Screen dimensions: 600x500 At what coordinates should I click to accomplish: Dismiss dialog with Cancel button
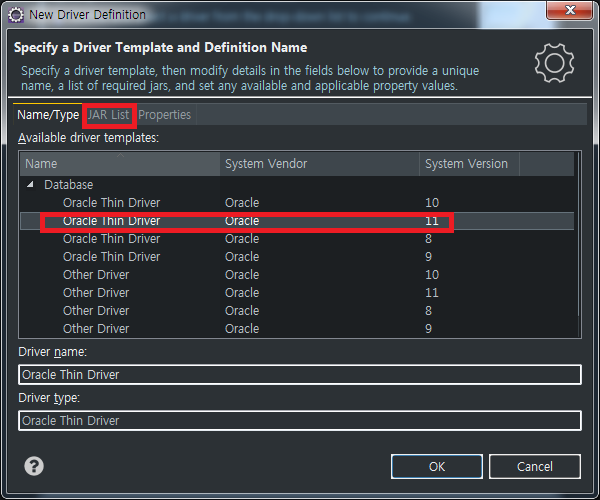point(535,466)
